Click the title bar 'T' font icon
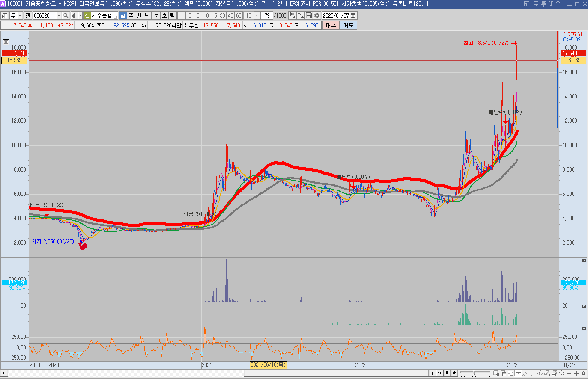 click(551, 3)
